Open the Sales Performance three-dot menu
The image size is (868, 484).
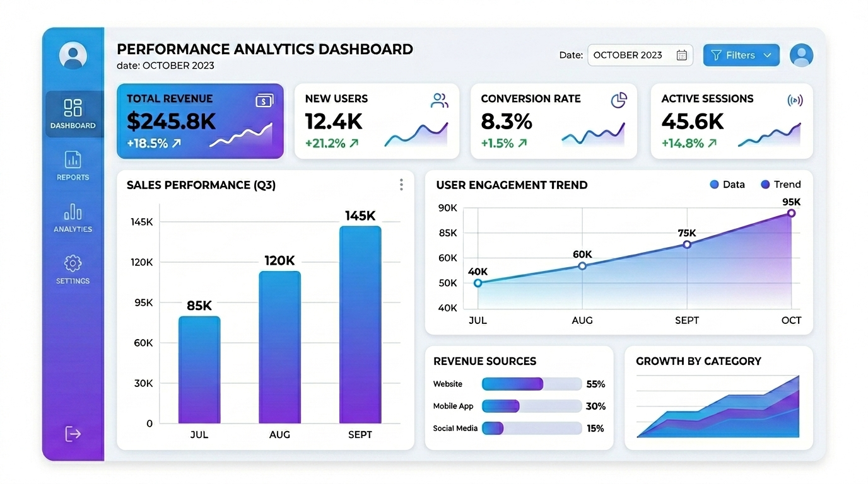click(x=401, y=185)
